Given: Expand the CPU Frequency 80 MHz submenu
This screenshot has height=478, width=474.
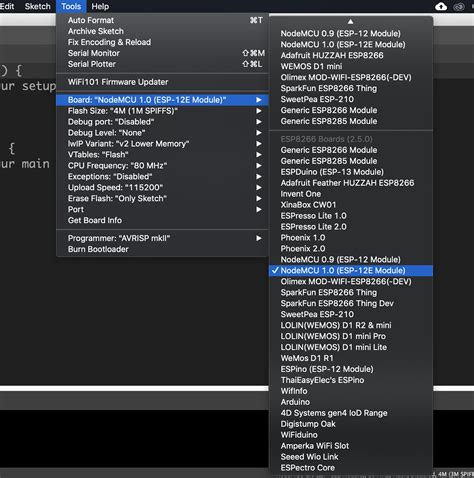Looking at the screenshot, I should [x=162, y=166].
